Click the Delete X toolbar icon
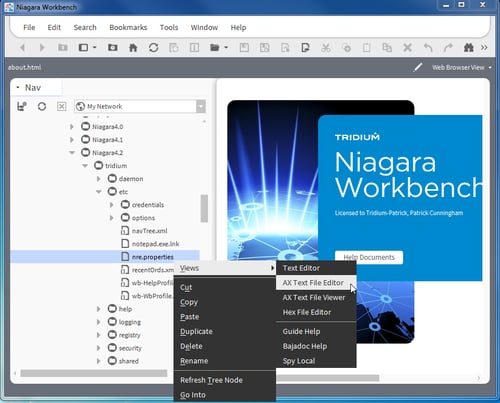Screen dimensions: 500x403 click(x=407, y=48)
